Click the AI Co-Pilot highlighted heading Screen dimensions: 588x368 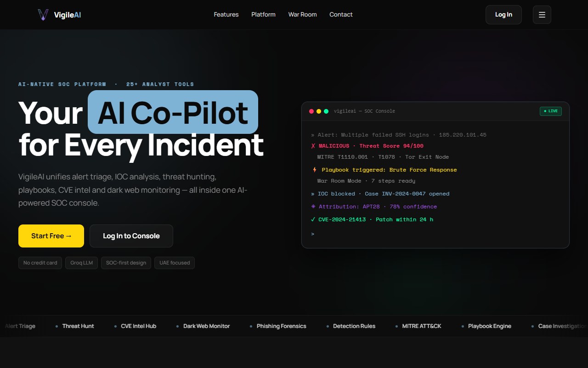[x=173, y=112]
